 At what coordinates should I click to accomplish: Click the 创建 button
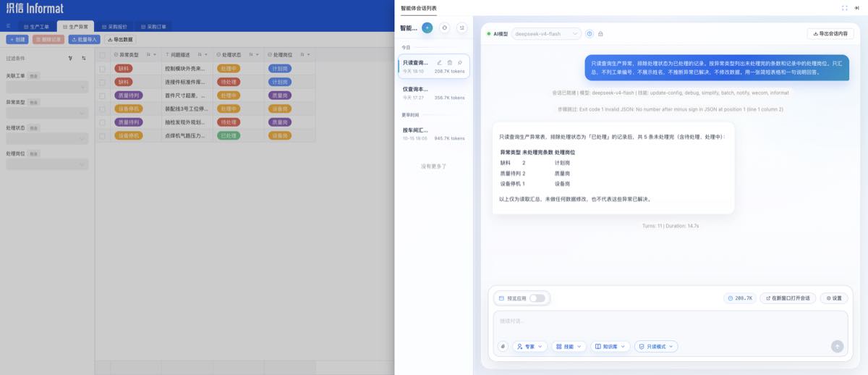pyautogui.click(x=17, y=40)
